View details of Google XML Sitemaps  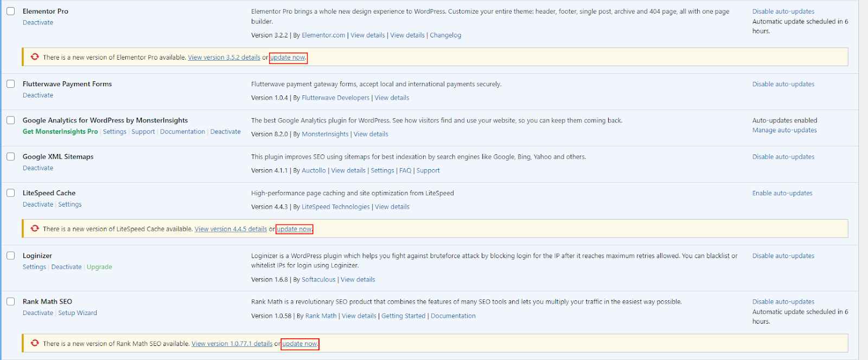(348, 171)
